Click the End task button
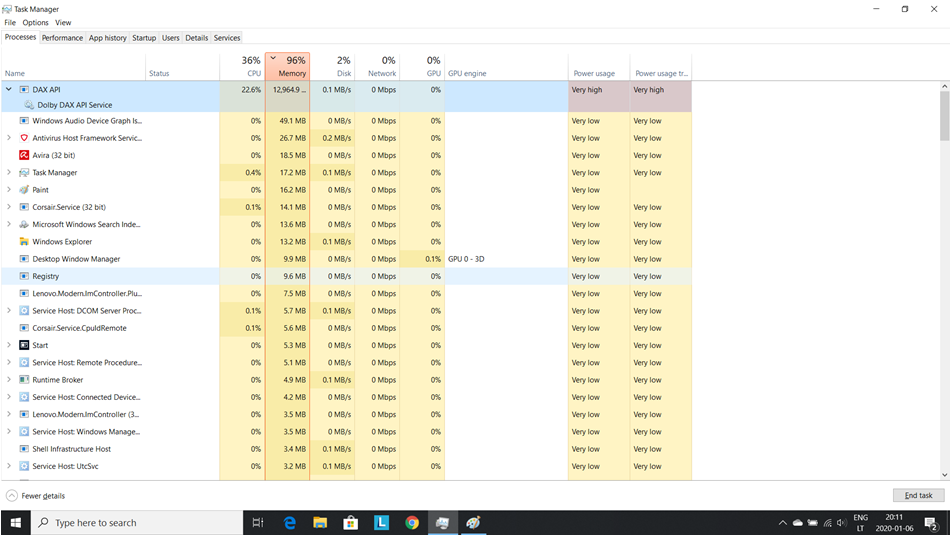Screen dimensions: 950x536 [918, 496]
